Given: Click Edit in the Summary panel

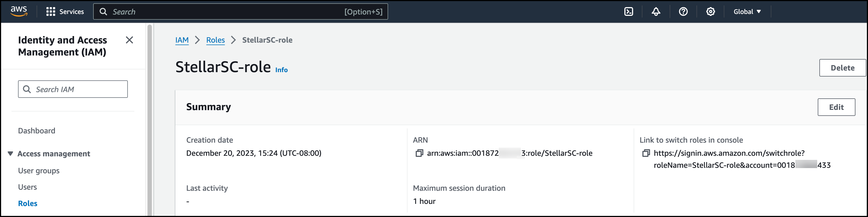Looking at the screenshot, I should 836,107.
